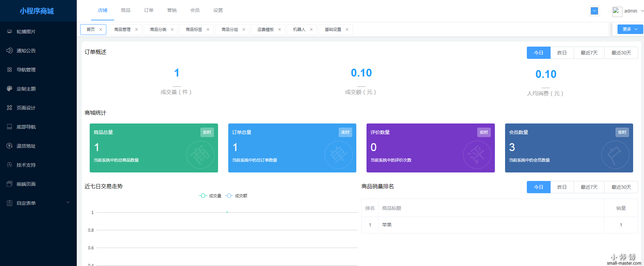Click the 定制主题 palette icon
Image resolution: width=644 pixels, height=266 pixels.
click(x=10, y=88)
